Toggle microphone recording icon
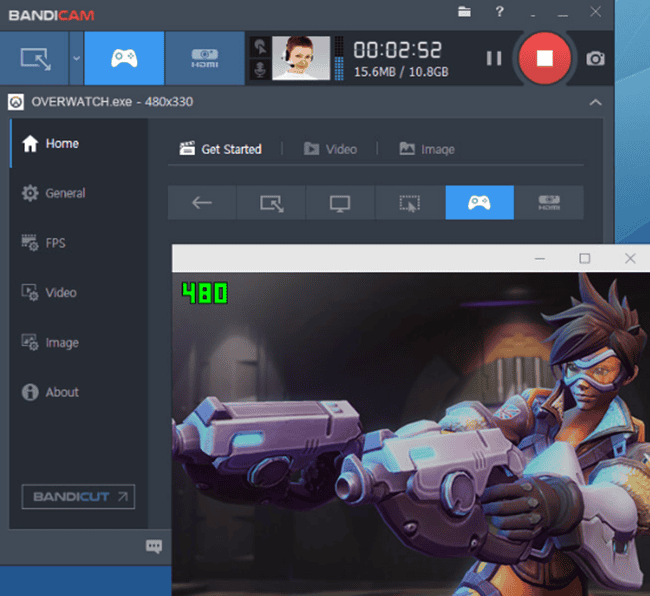The height and width of the screenshot is (596, 650). click(260, 70)
